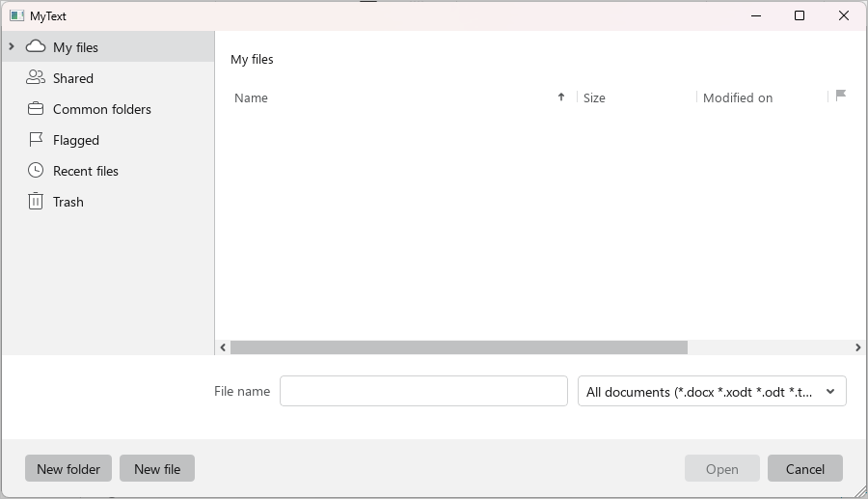Click the New folder button
Screen dimensions: 868x499
click(x=68, y=468)
